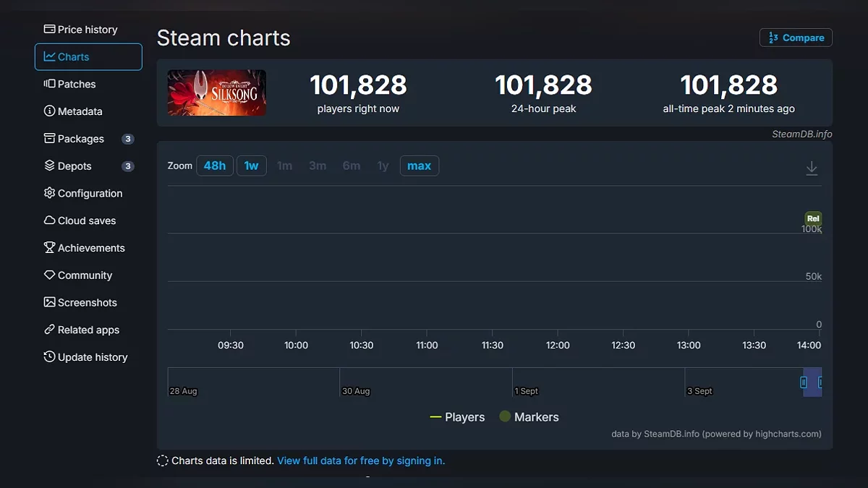Image resolution: width=868 pixels, height=488 pixels.
Task: Click the Rel release marker on chart
Action: (813, 218)
